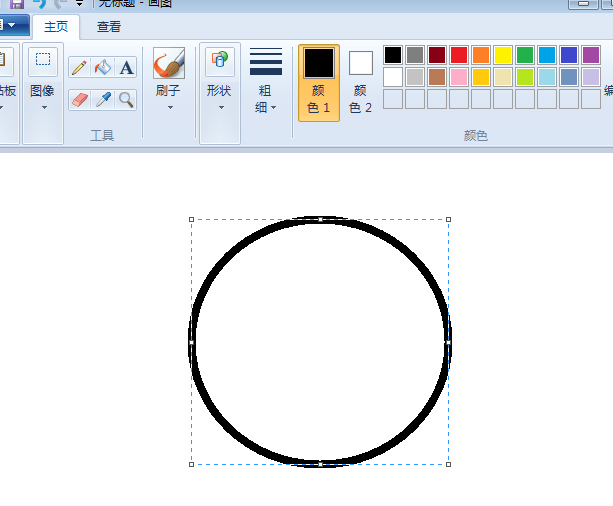The width and height of the screenshot is (613, 506).
Task: Pick the yellow palette swatch
Action: (x=503, y=55)
